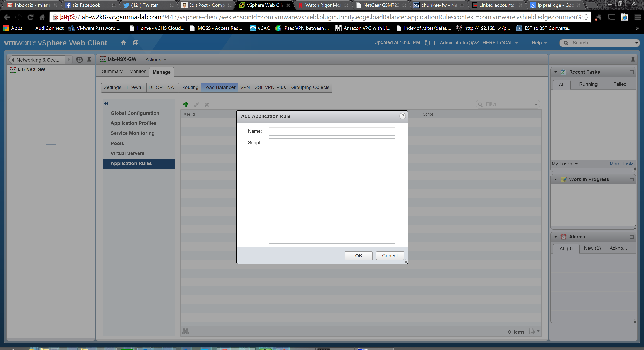Click the green add rule plus icon
The height and width of the screenshot is (350, 644).
pos(186,104)
